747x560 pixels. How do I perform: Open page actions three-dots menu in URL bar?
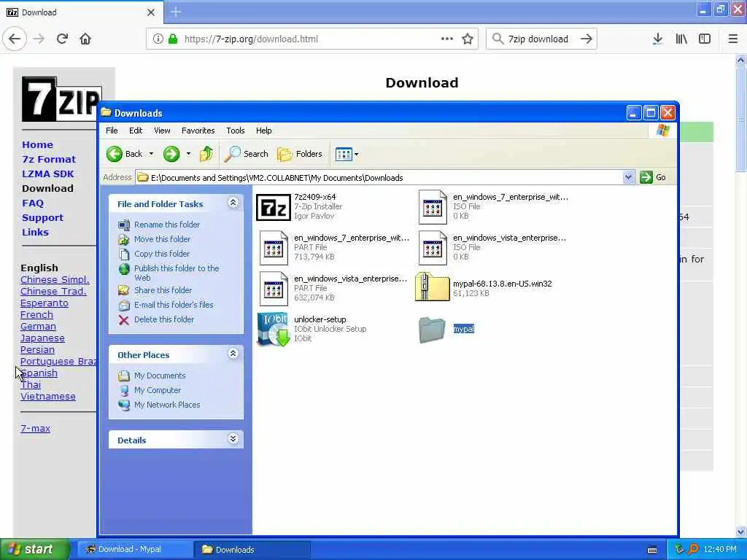(447, 39)
